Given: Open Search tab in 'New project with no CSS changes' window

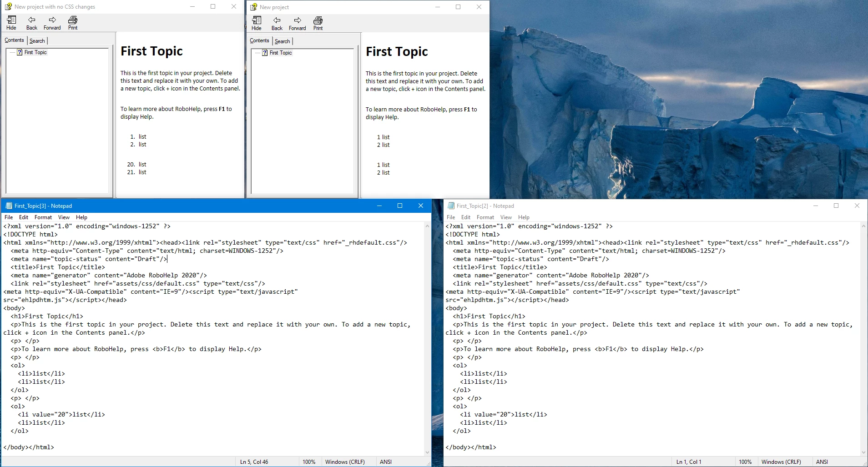Looking at the screenshot, I should point(37,41).
